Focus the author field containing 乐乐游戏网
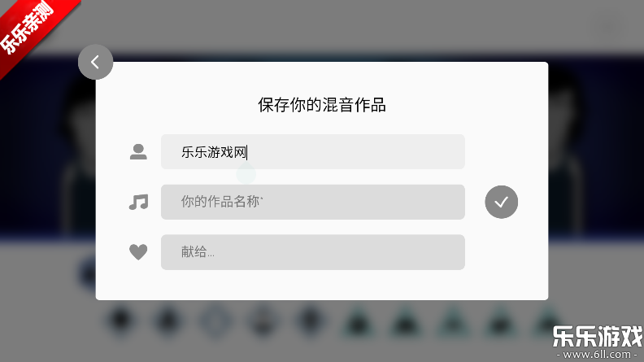644x362 pixels. pos(312,151)
